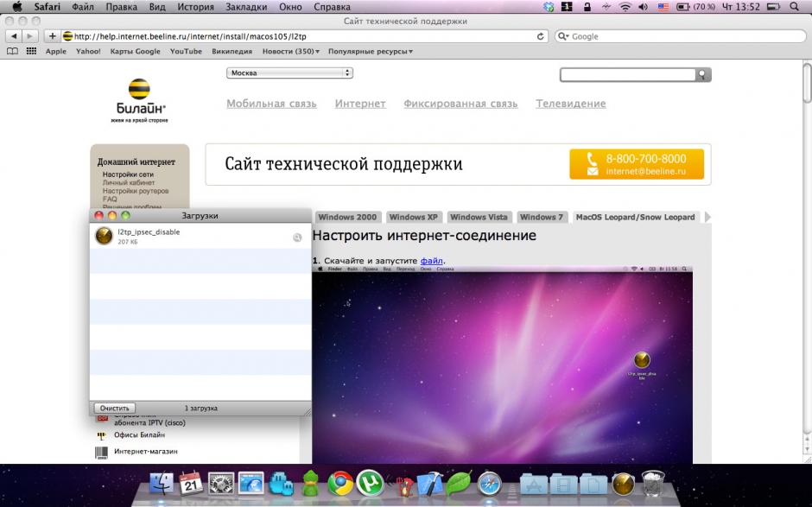Click the Safari address bar URL
Screen dimensions: 812x507
[x=190, y=36]
